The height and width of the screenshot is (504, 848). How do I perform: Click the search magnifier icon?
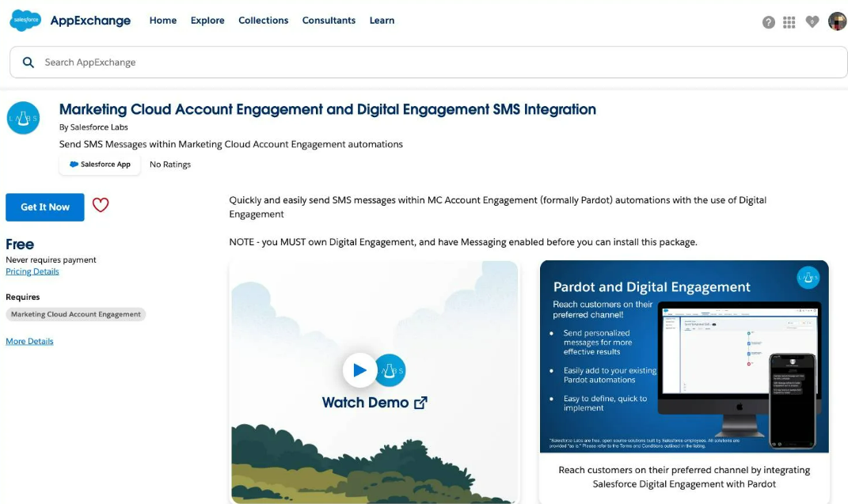point(29,63)
